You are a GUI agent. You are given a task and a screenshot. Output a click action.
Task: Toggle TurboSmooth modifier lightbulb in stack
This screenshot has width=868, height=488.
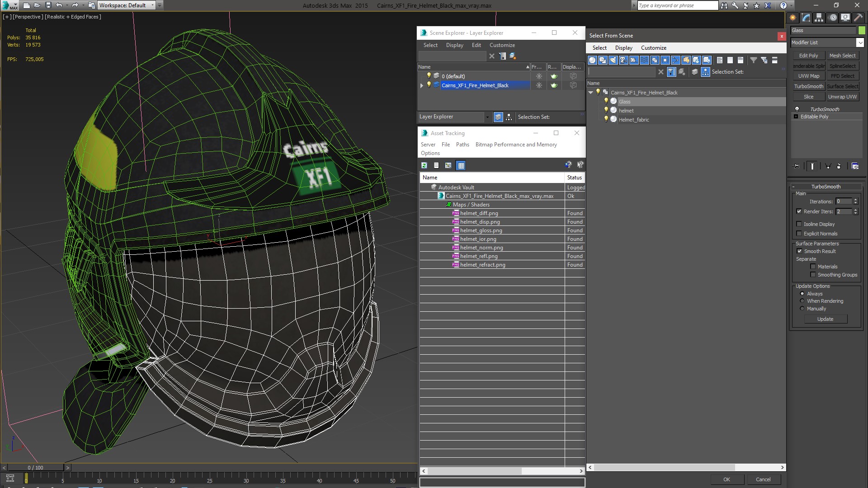click(797, 109)
